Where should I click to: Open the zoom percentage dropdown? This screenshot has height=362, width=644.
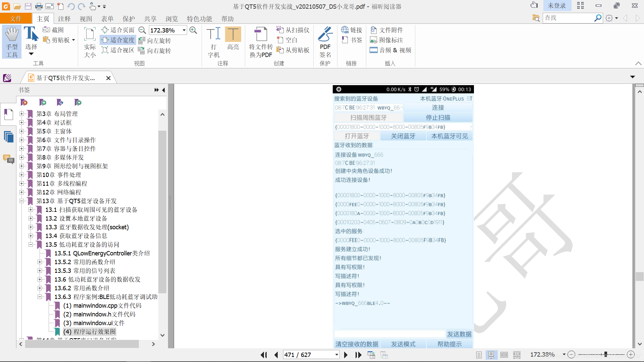click(x=184, y=30)
